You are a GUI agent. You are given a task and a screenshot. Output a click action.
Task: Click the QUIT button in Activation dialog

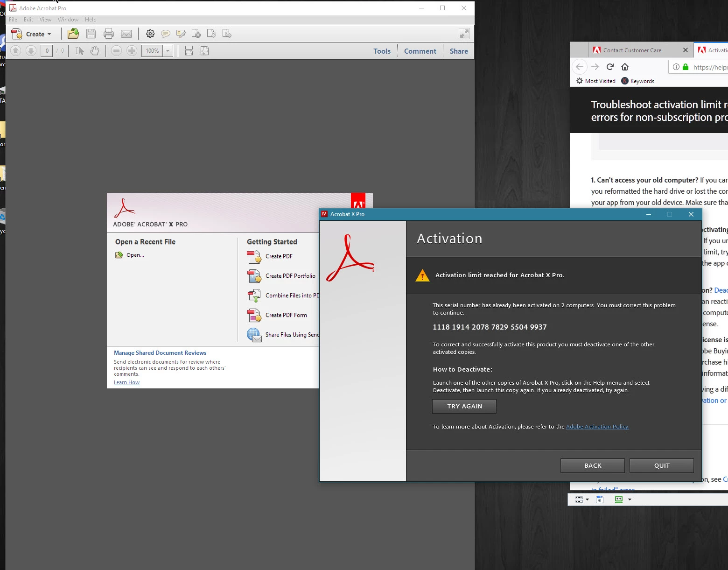[x=662, y=465]
